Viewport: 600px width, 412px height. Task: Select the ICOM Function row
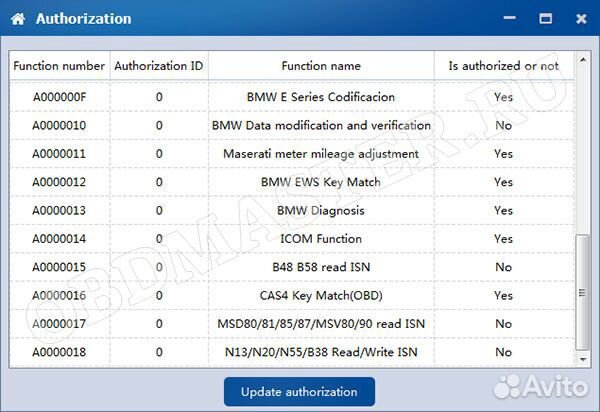321,239
